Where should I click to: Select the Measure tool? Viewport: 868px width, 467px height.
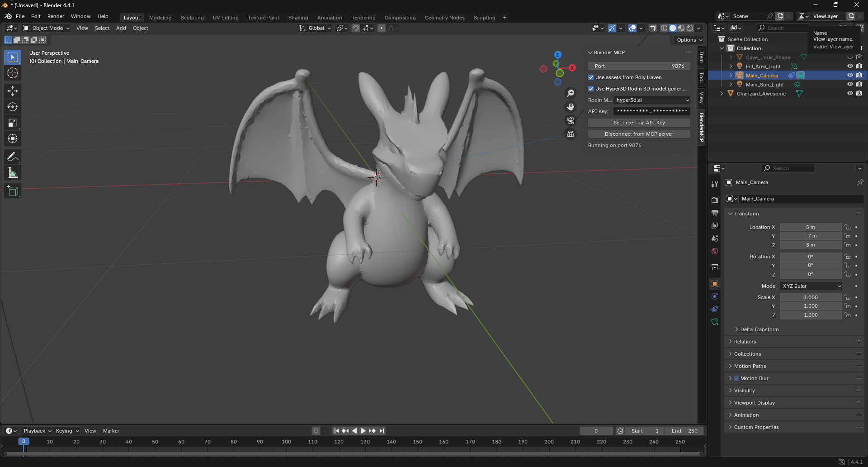point(13,173)
